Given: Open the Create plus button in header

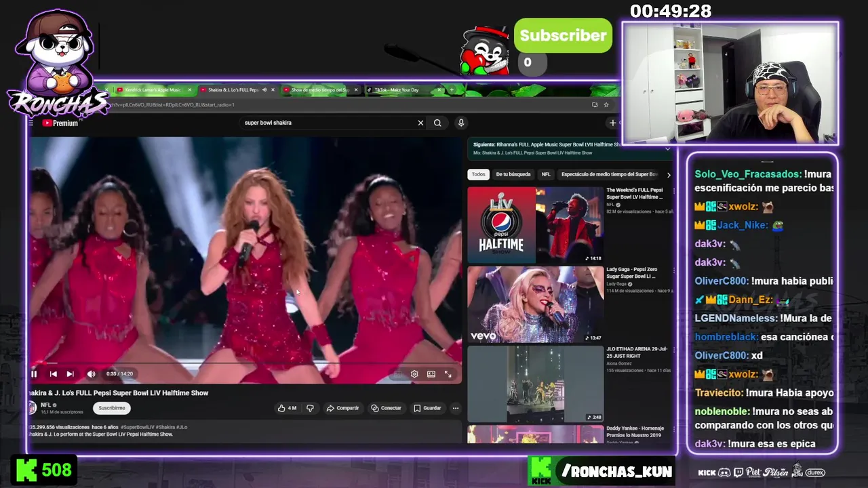Looking at the screenshot, I should coord(612,123).
